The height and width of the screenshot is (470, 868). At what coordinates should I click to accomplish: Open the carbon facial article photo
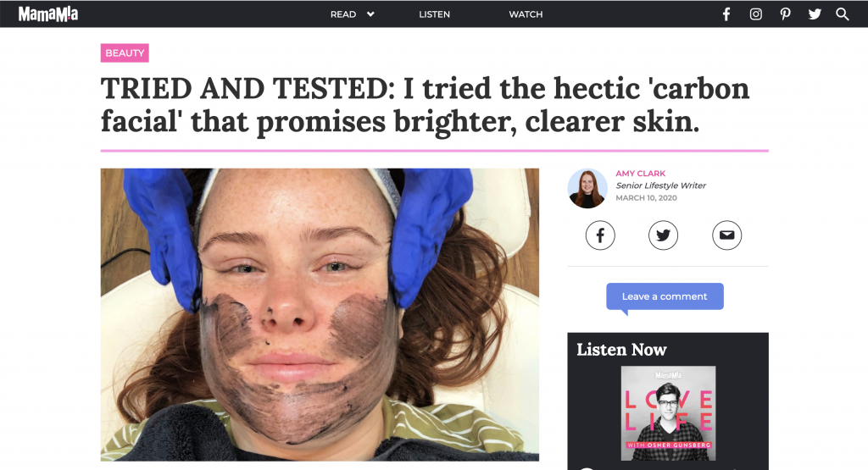tap(320, 315)
